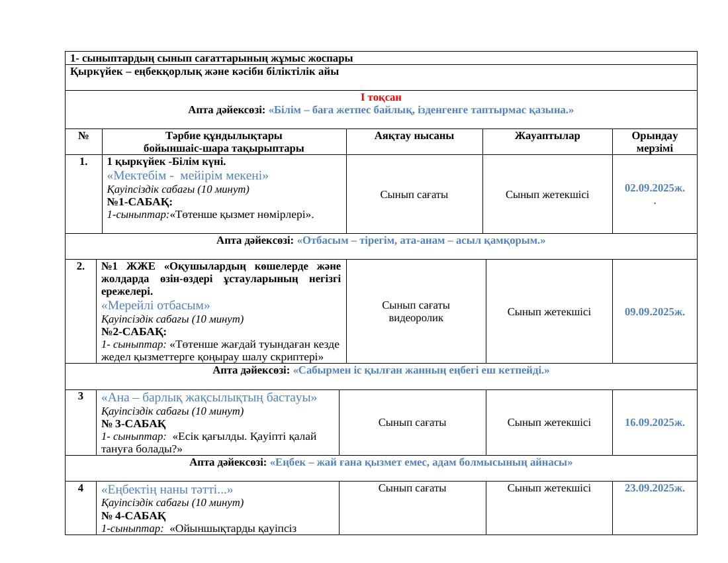Click the date 09.09.2025ж.

[x=654, y=311]
